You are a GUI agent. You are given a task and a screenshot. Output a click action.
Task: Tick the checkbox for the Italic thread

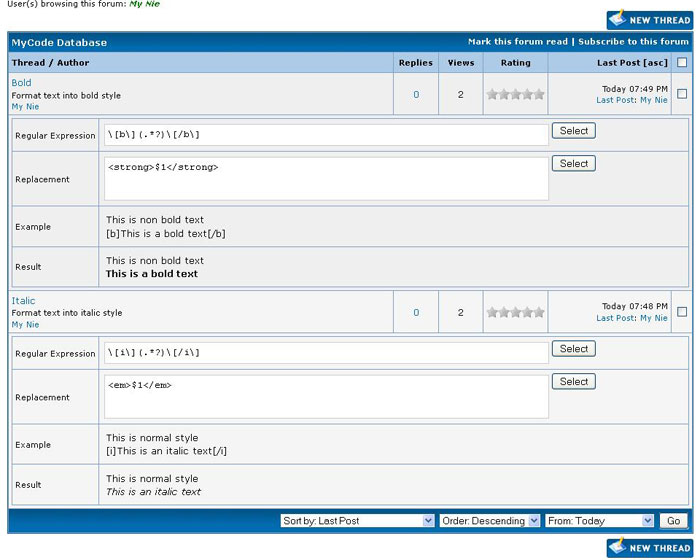tap(682, 312)
